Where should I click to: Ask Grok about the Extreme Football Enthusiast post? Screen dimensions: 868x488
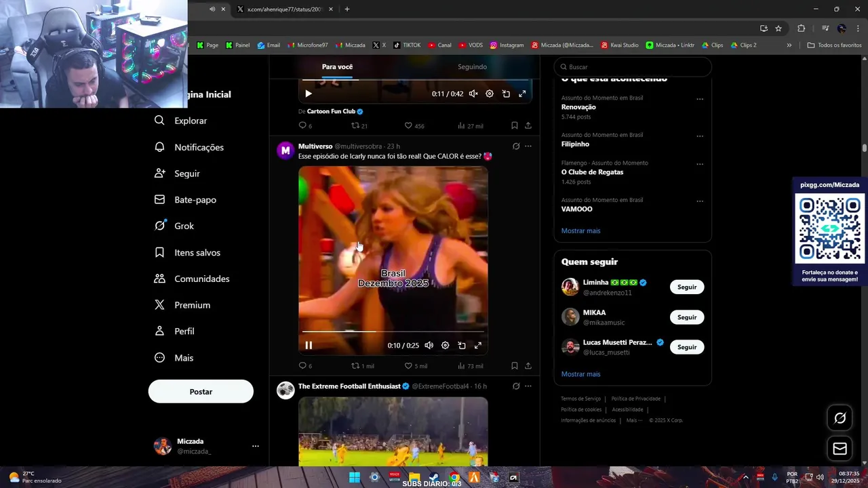coord(516,386)
